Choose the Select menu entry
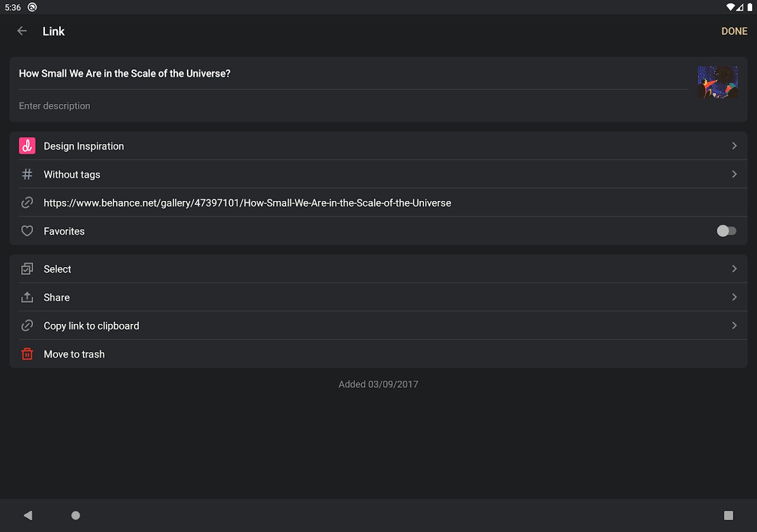The width and height of the screenshot is (757, 532). coord(378,269)
